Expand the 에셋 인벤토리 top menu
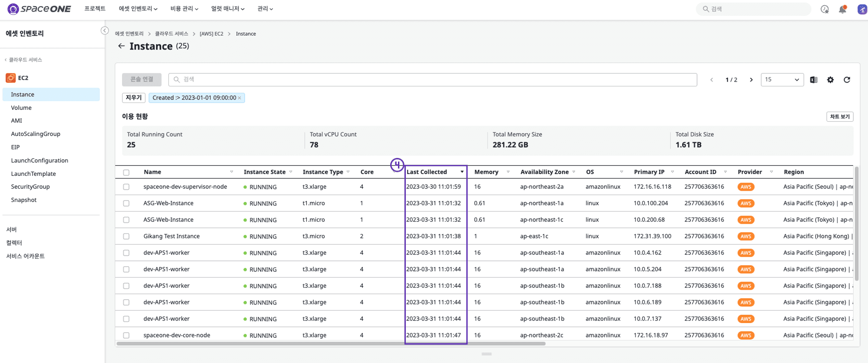868x363 pixels. click(138, 9)
